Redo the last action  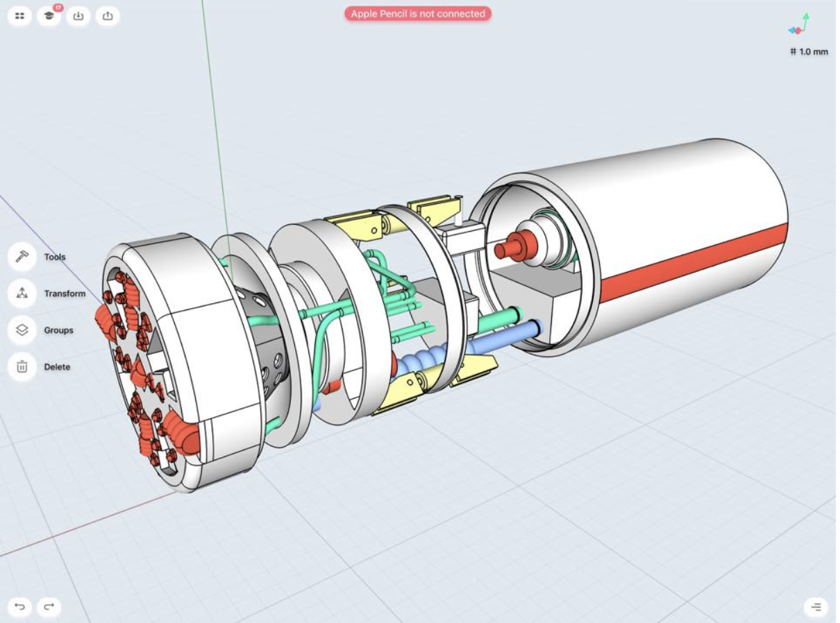[x=49, y=607]
